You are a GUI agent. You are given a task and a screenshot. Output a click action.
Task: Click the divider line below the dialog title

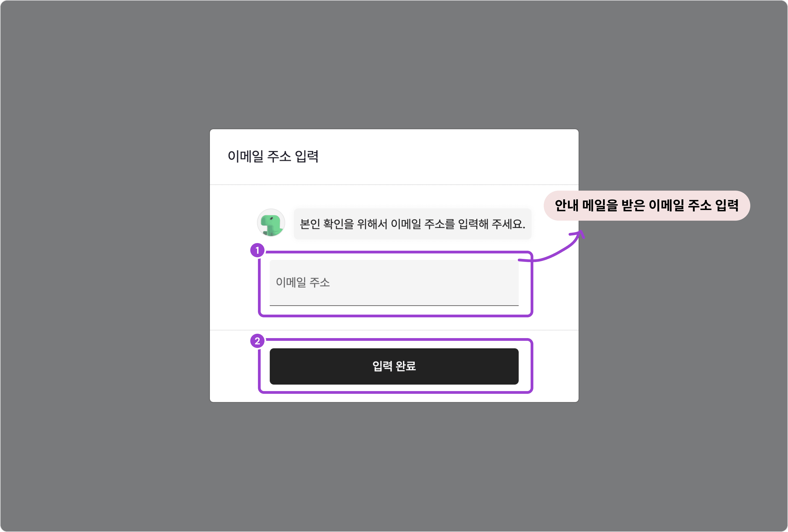pyautogui.click(x=394, y=185)
